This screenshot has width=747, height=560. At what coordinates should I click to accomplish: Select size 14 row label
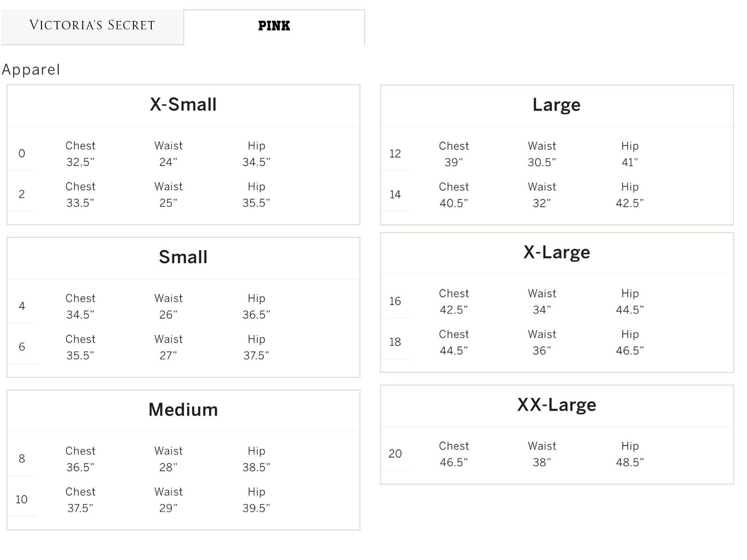(x=395, y=195)
